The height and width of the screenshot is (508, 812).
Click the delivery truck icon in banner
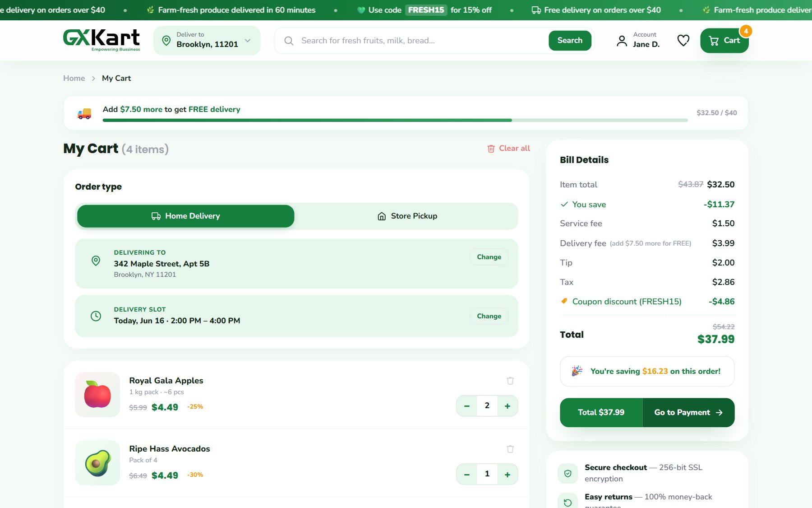(84, 113)
